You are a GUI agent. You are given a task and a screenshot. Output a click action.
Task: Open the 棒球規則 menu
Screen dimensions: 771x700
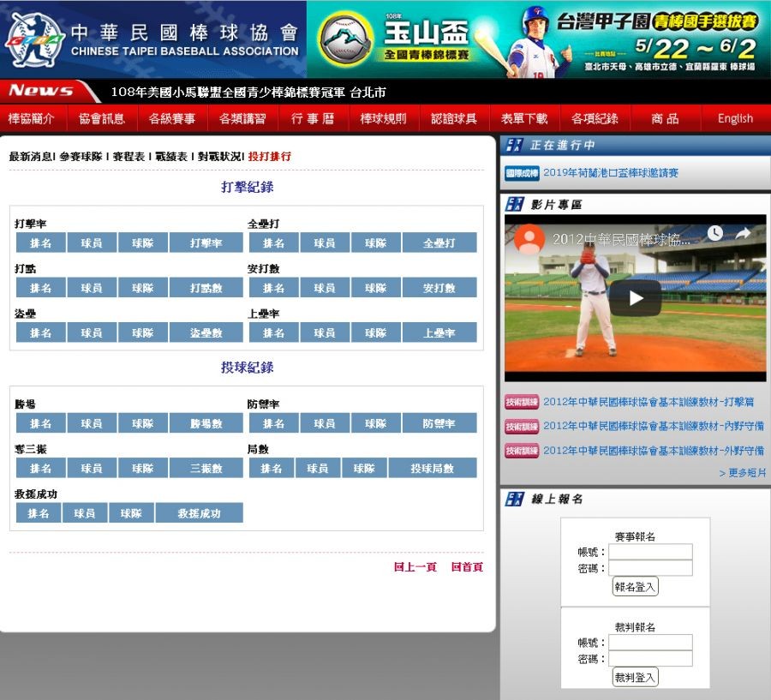(383, 118)
